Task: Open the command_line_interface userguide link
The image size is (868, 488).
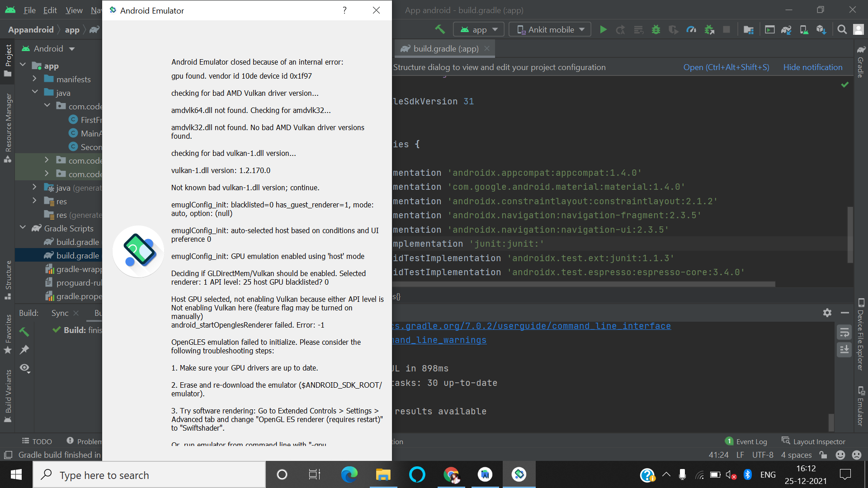Action: pos(532,326)
